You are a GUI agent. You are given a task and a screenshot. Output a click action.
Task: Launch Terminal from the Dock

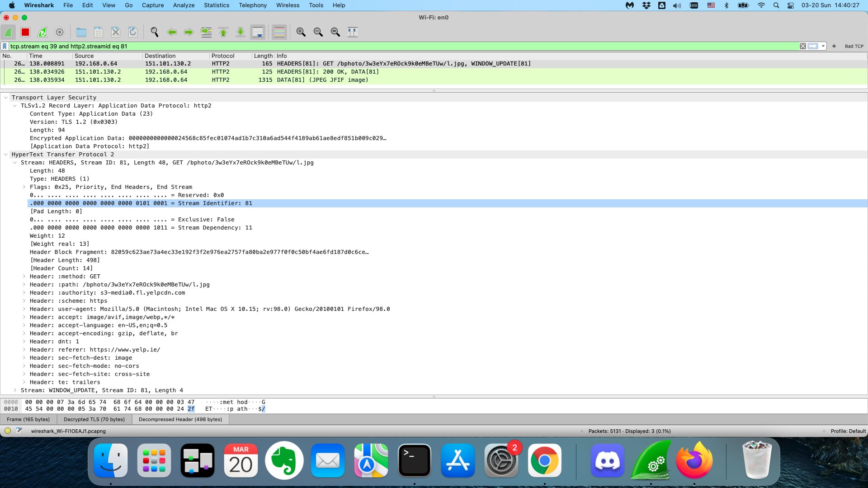click(x=414, y=461)
